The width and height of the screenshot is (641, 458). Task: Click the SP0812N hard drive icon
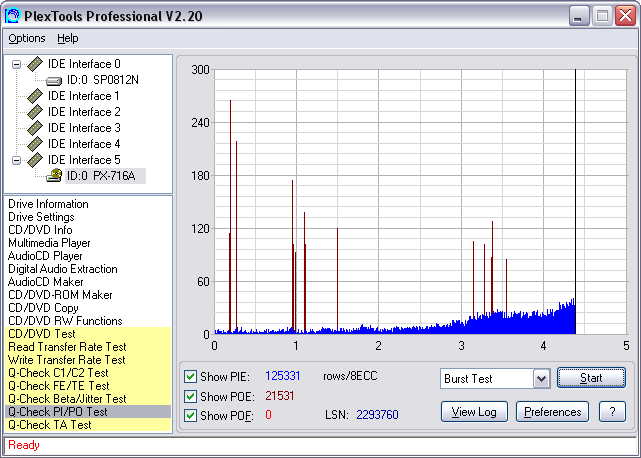(54, 81)
